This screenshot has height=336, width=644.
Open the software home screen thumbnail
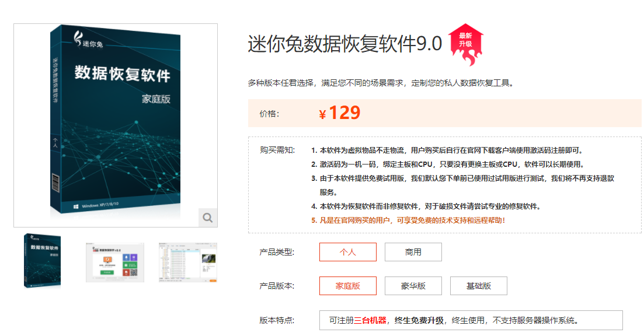(x=115, y=262)
